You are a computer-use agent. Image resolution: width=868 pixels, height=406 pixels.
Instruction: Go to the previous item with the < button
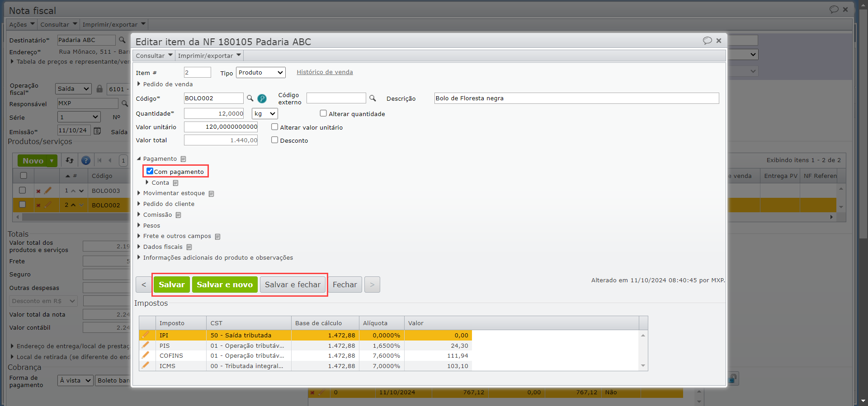(144, 285)
